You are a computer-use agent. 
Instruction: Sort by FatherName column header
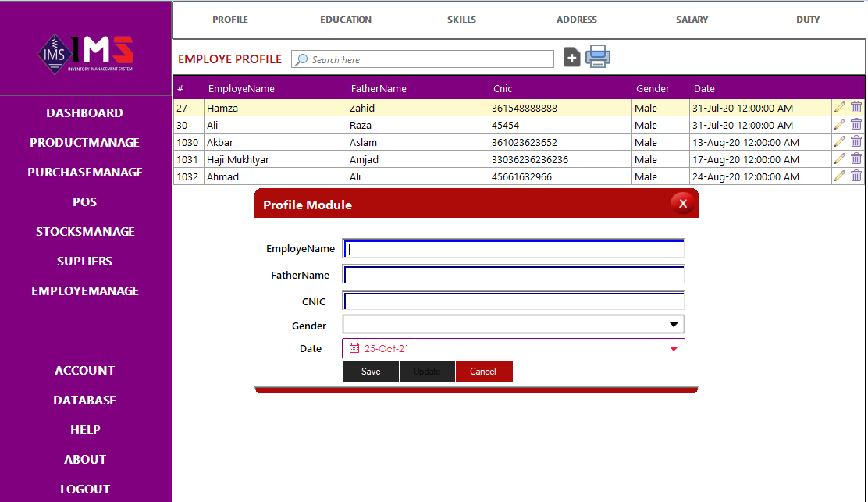tap(379, 88)
